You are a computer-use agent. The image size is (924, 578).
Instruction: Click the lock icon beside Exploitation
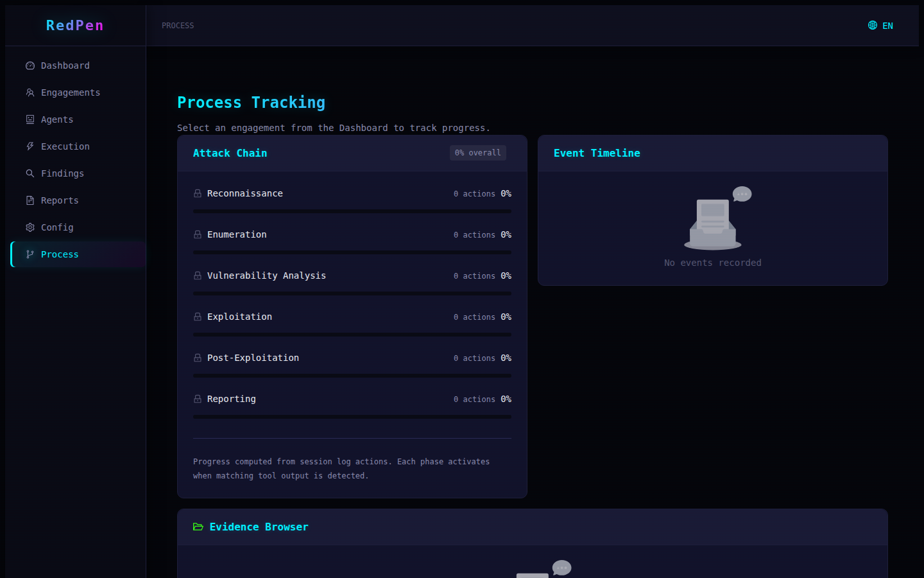point(198,317)
